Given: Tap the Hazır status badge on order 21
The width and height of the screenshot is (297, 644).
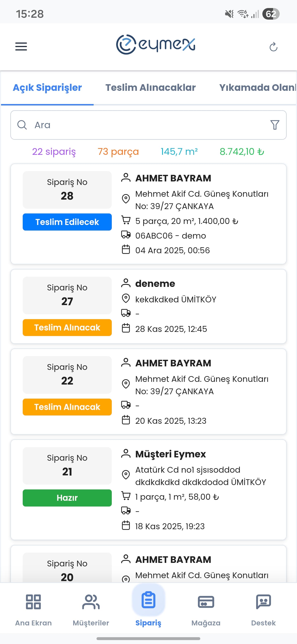Looking at the screenshot, I should tap(67, 498).
